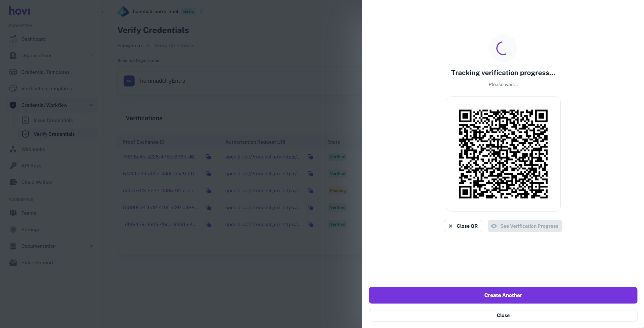Go to Verification Templates page
The width and height of the screenshot is (644, 328).
[x=46, y=89]
